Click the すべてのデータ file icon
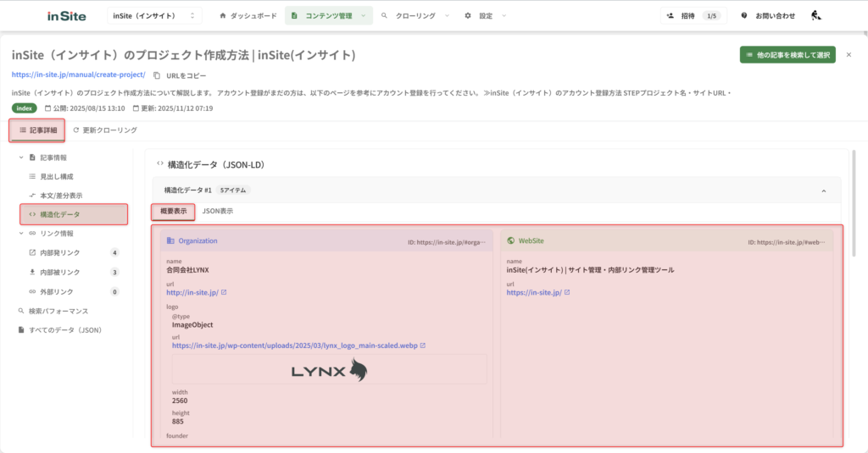This screenshot has width=868, height=453. [21, 330]
